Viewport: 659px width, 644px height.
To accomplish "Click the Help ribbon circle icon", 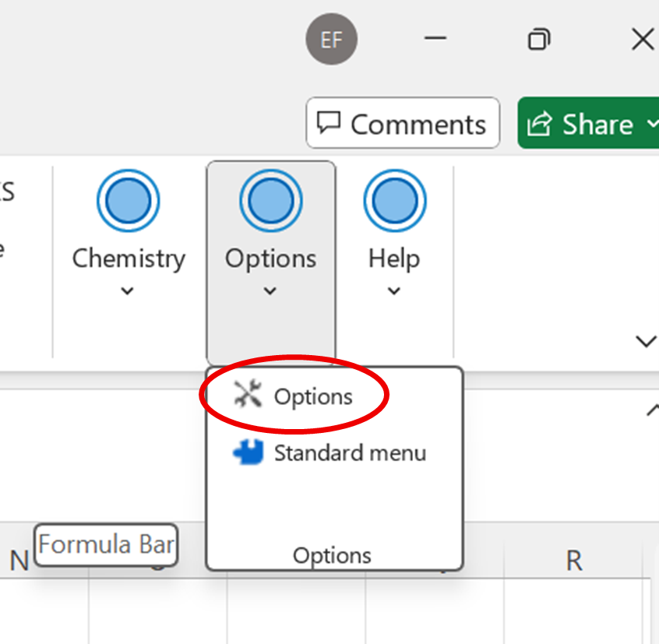I will tap(394, 201).
